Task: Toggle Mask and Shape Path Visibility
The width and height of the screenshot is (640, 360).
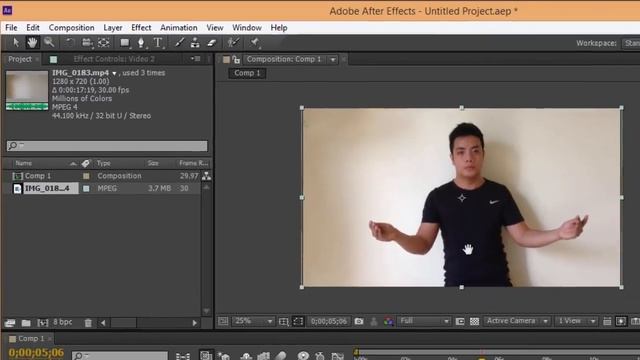Action: [x=298, y=322]
